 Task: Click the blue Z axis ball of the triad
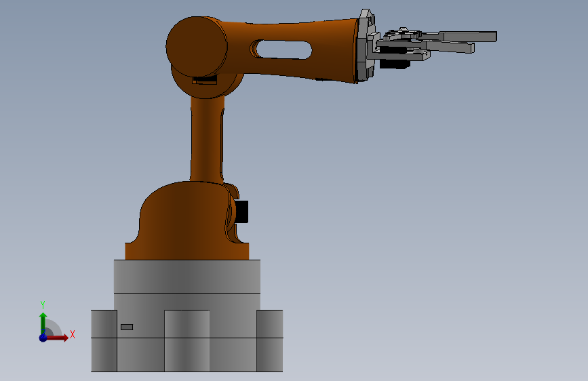click(x=43, y=338)
